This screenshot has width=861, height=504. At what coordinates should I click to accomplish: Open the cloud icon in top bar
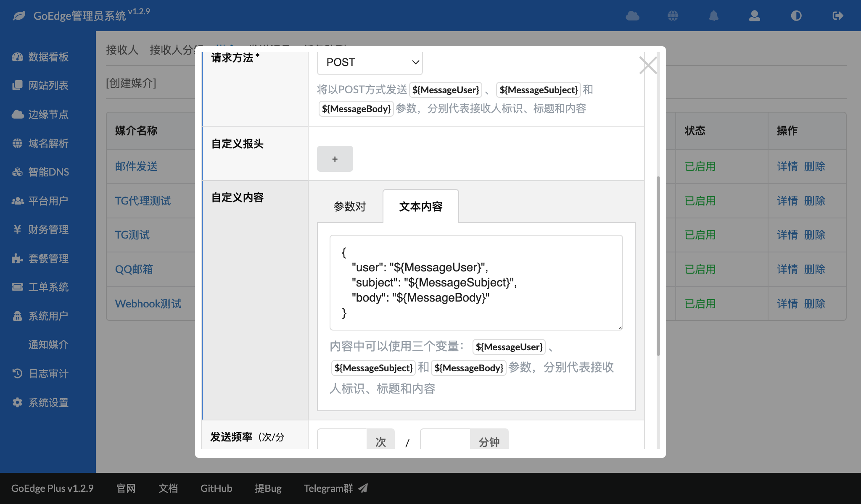(632, 16)
